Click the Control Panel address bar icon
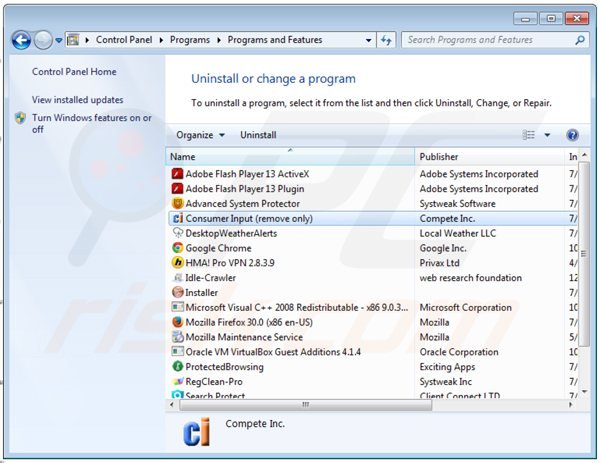The image size is (600, 463). point(73,40)
